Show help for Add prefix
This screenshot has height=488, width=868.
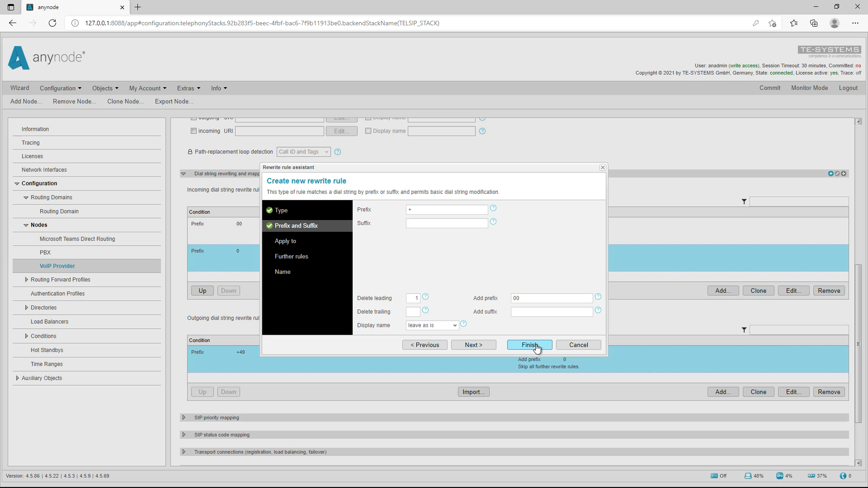coord(598,297)
